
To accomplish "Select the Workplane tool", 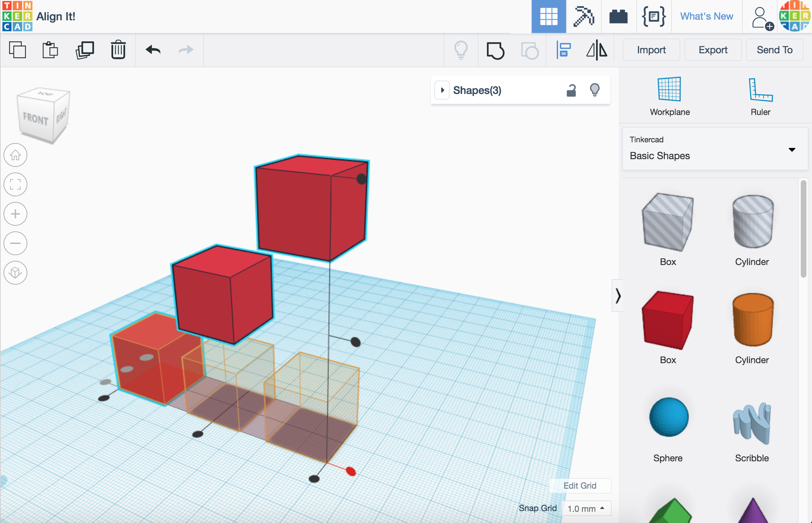I will pos(669,96).
